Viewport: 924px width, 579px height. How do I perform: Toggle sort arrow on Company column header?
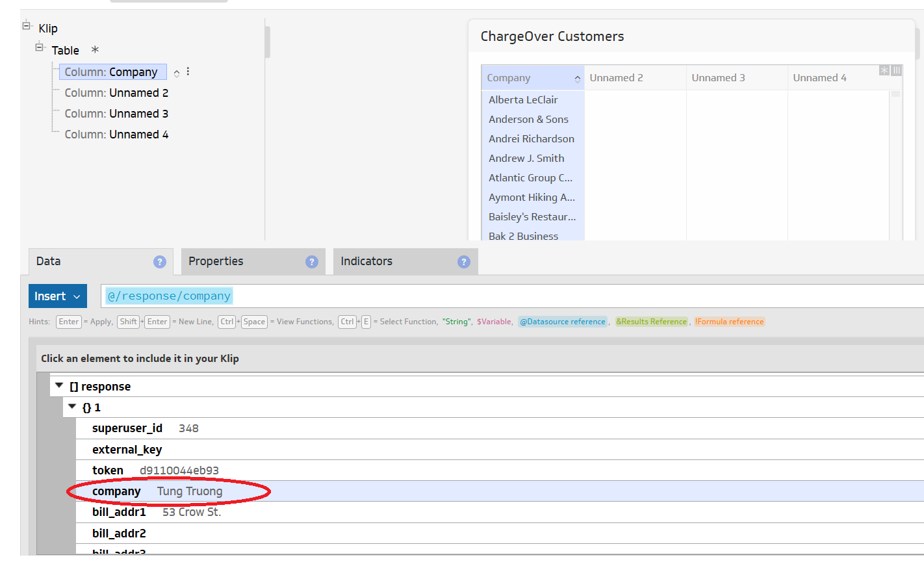pos(577,79)
